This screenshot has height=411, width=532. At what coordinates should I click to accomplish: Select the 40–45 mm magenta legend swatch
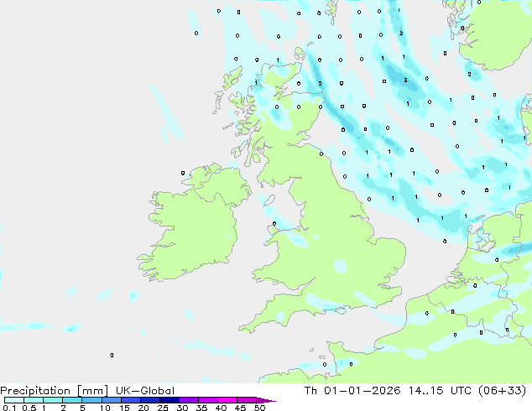[x=227, y=400]
